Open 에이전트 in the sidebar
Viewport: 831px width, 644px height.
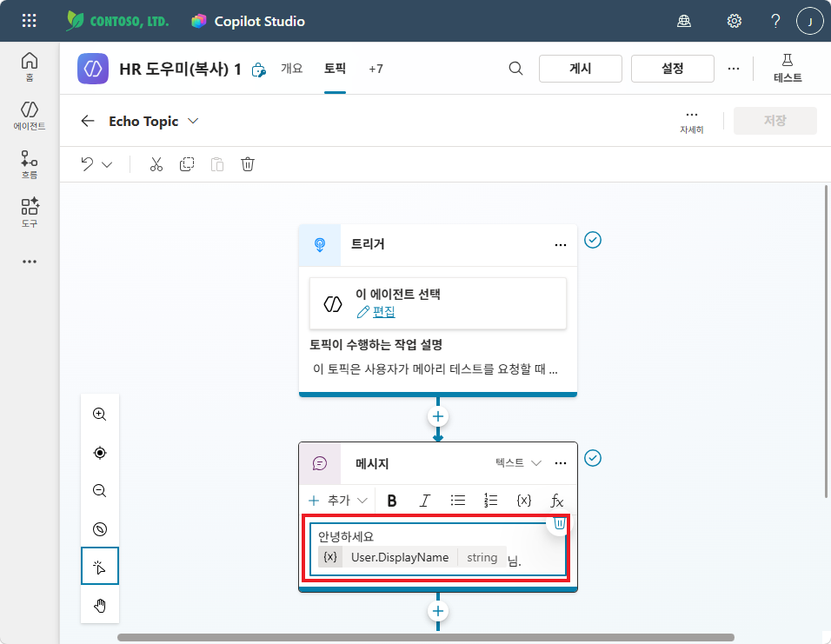pos(30,116)
